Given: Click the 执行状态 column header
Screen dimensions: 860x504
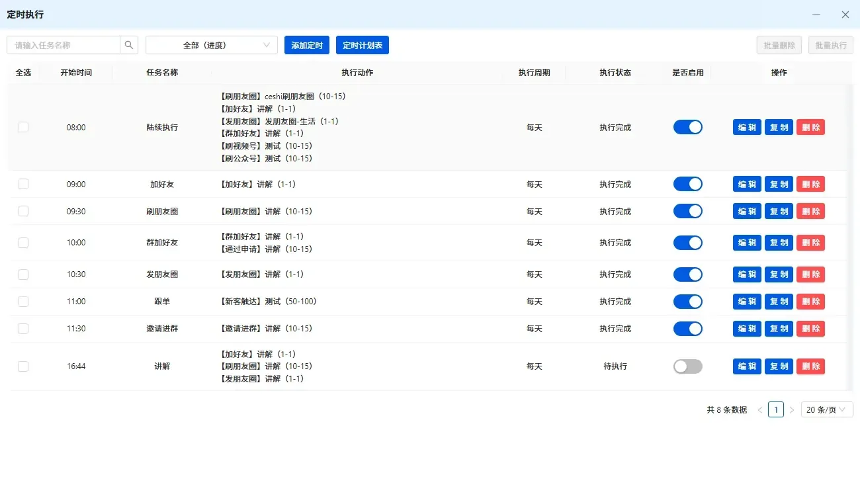Looking at the screenshot, I should click(x=615, y=73).
